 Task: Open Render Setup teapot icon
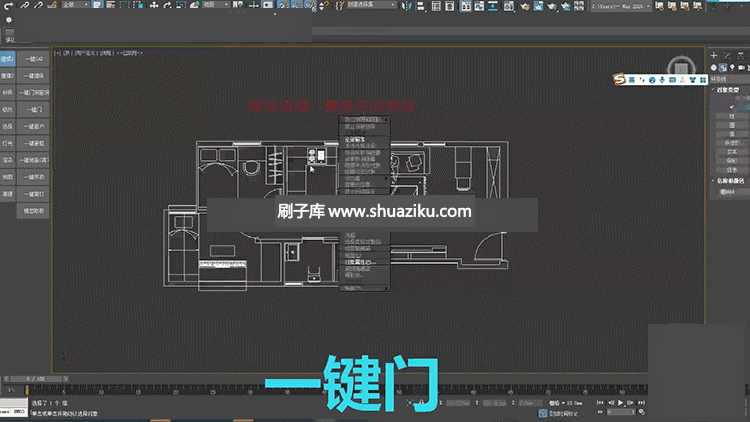pyautogui.click(x=524, y=5)
